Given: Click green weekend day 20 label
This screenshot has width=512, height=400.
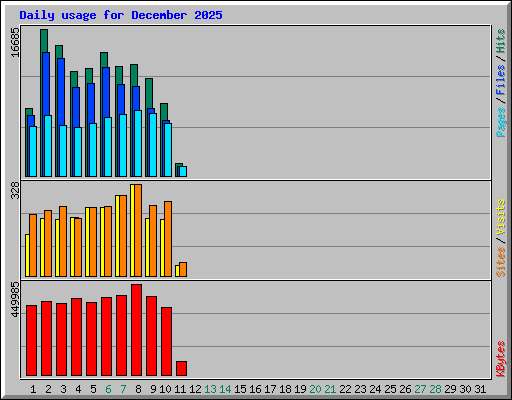Looking at the screenshot, I should [315, 389].
